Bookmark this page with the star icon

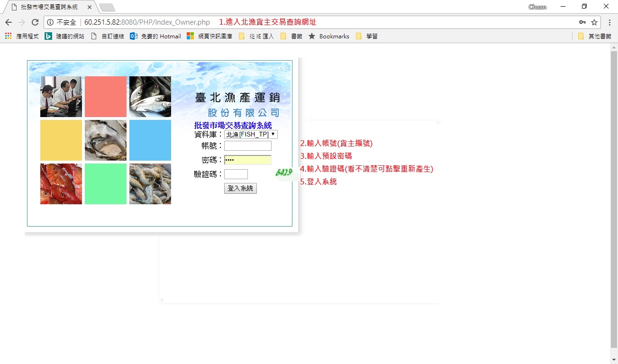click(594, 22)
